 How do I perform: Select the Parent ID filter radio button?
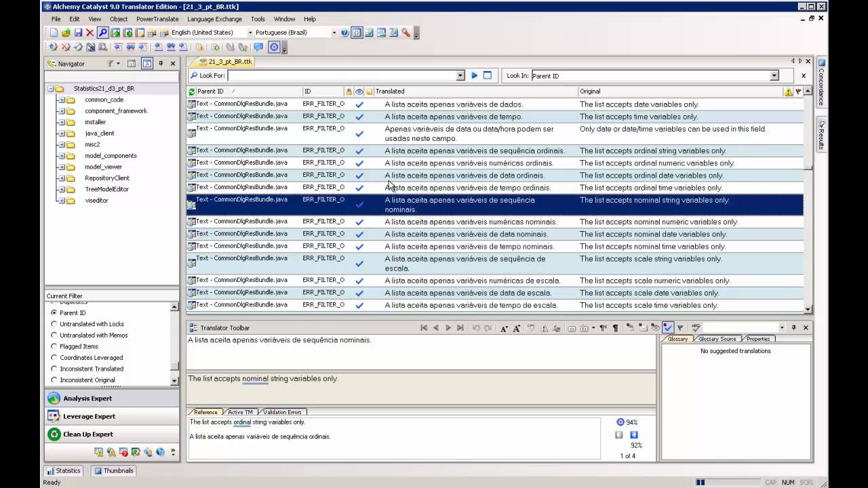[54, 313]
